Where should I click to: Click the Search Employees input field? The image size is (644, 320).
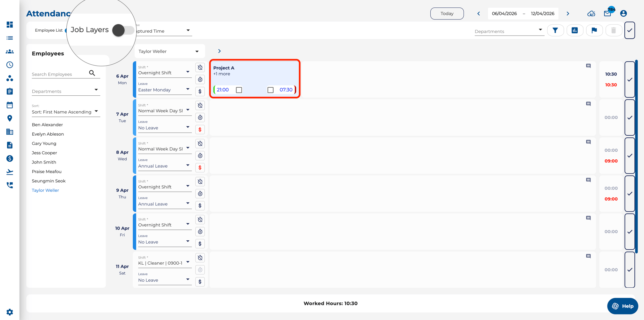[59, 74]
